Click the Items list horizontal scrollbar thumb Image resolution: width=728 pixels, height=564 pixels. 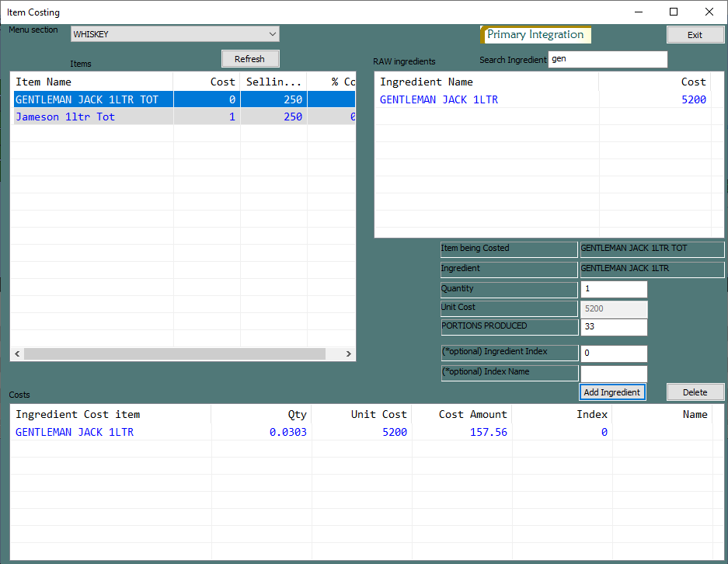(175, 353)
